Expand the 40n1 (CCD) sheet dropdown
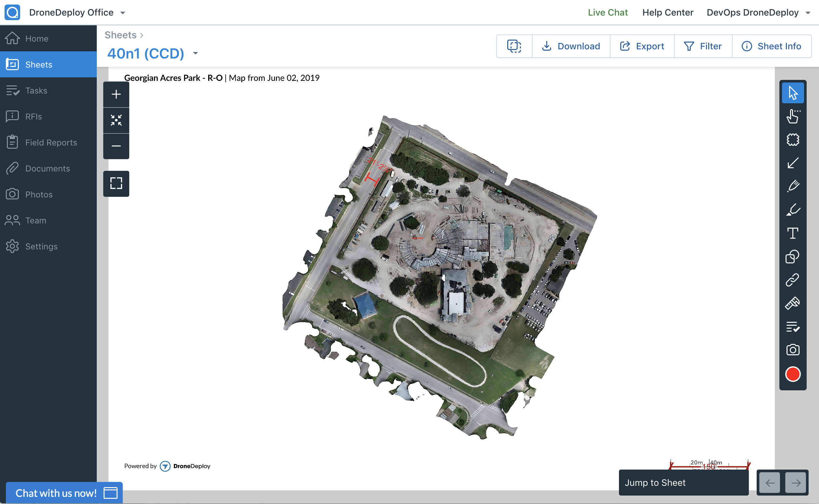 point(195,53)
